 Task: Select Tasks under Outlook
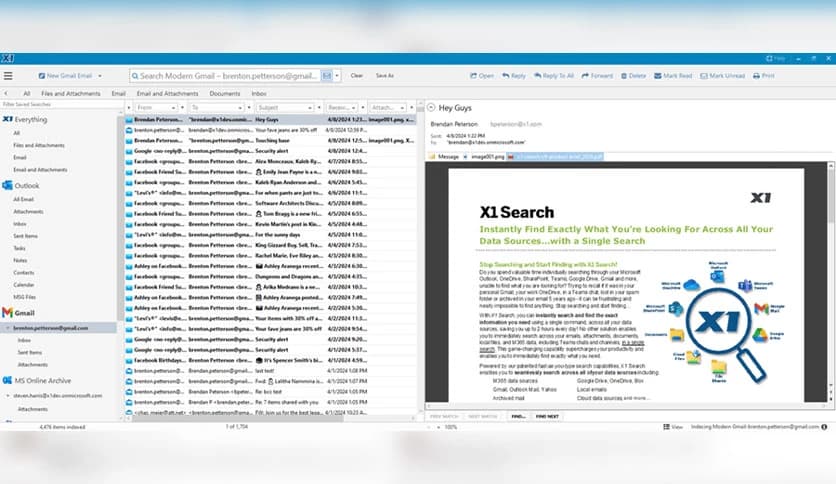pos(19,248)
